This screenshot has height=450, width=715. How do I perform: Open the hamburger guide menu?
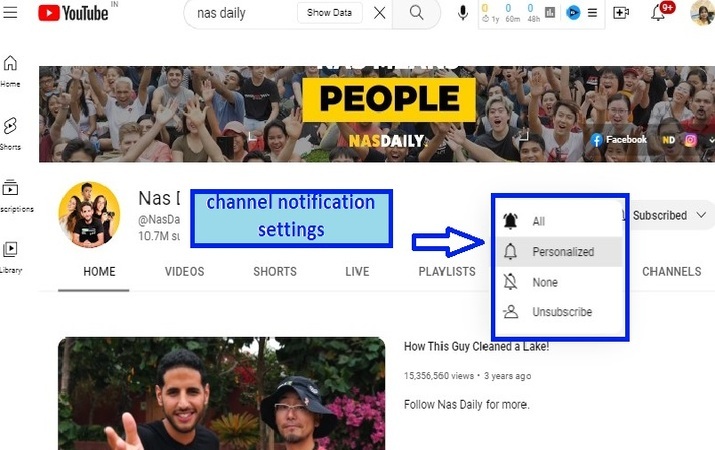coord(10,12)
